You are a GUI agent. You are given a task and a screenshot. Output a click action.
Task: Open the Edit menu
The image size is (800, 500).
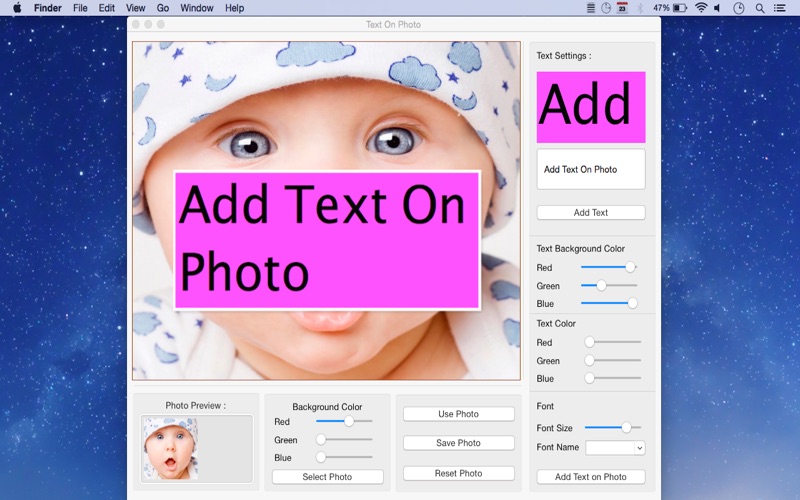(106, 8)
